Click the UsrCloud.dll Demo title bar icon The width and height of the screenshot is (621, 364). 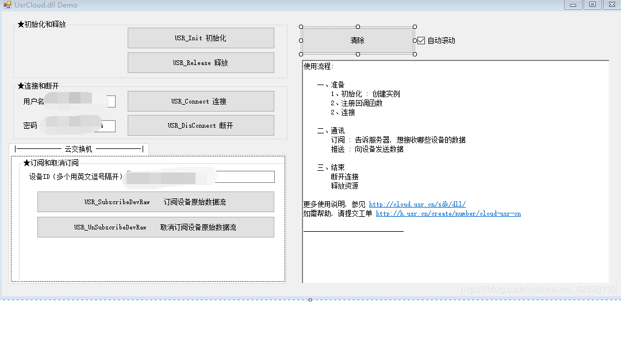[7, 5]
